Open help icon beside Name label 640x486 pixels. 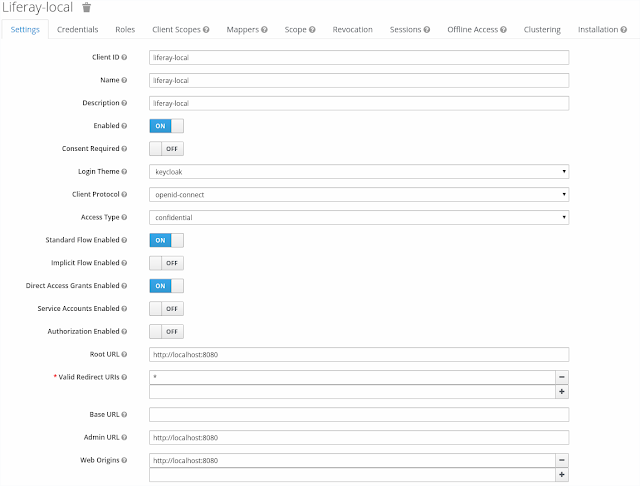point(124,80)
